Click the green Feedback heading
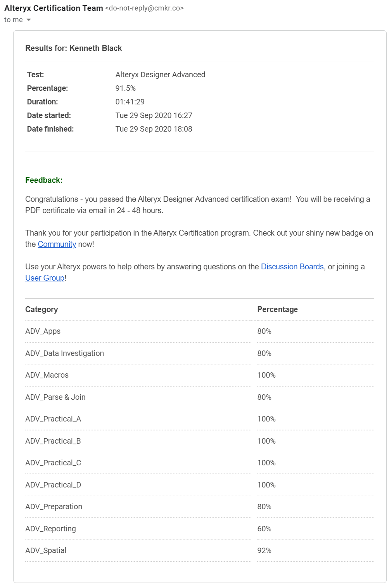The image size is (389, 588). [44, 180]
